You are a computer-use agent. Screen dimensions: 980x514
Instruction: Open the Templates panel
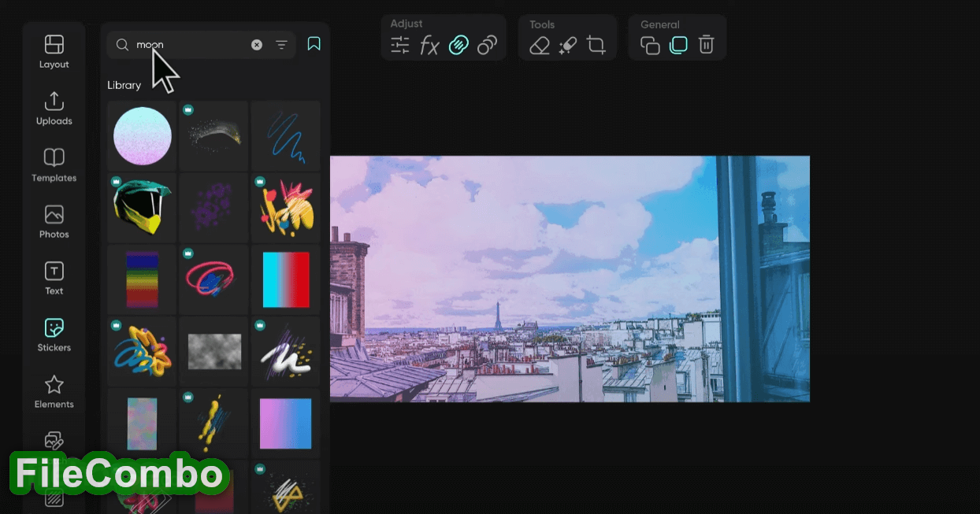(x=54, y=165)
